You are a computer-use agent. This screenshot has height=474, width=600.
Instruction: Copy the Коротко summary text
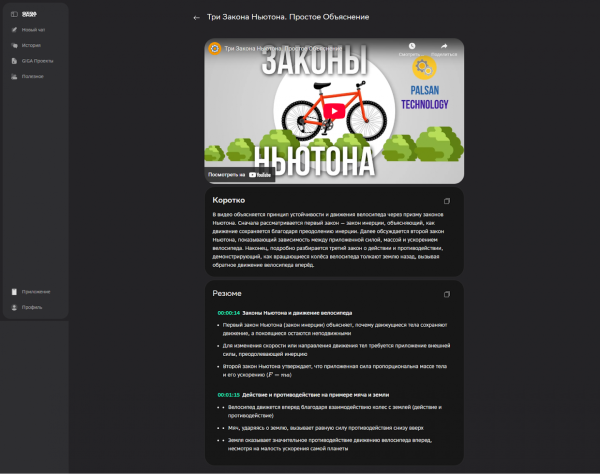pos(447,201)
